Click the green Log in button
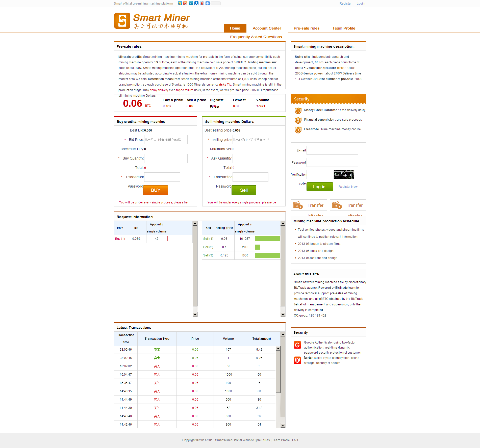The height and width of the screenshot is (448, 480). pyautogui.click(x=320, y=187)
